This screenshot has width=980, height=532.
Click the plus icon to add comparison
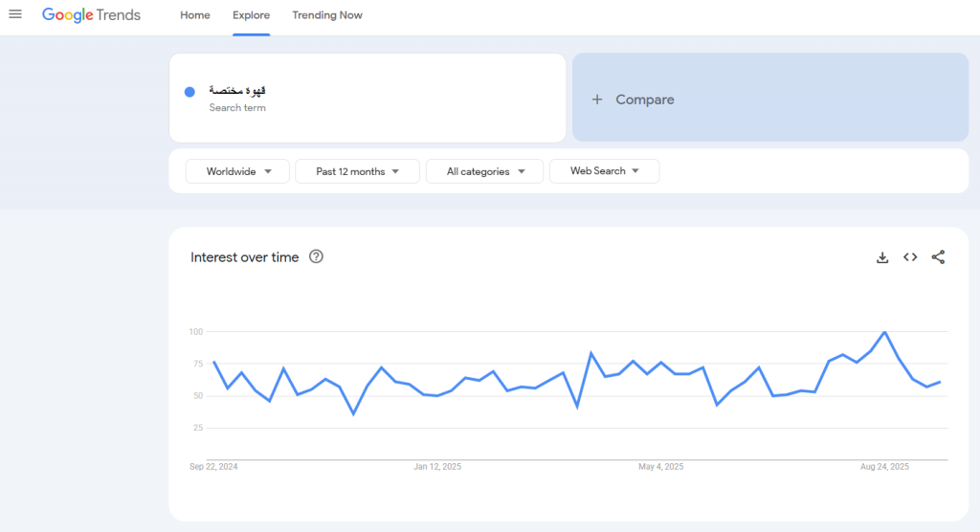click(597, 100)
